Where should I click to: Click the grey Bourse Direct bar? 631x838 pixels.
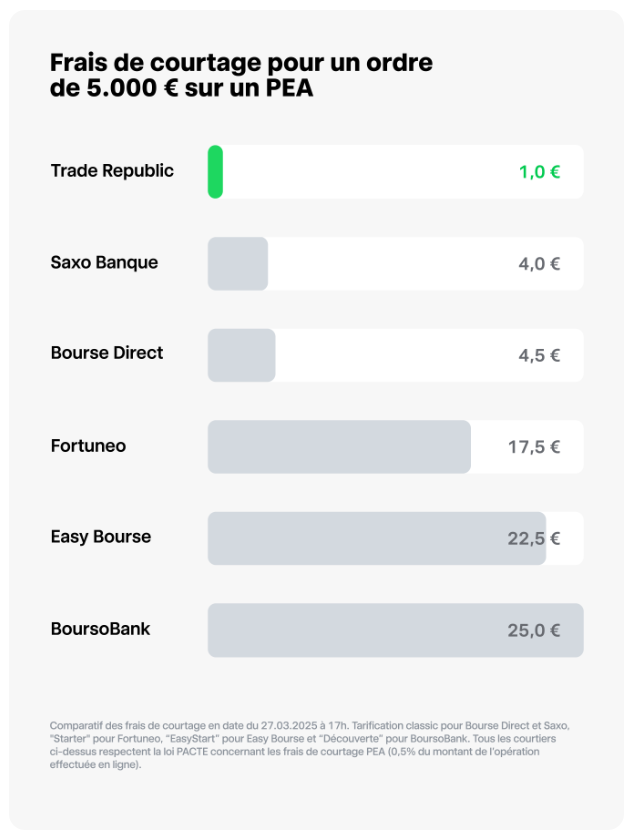241,355
